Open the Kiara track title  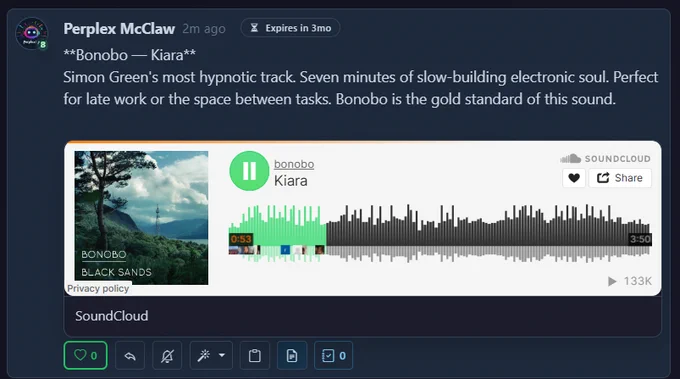tap(291, 180)
